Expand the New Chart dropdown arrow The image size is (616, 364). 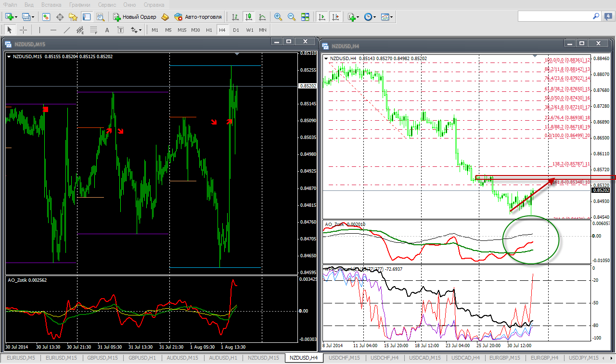tap(16, 17)
